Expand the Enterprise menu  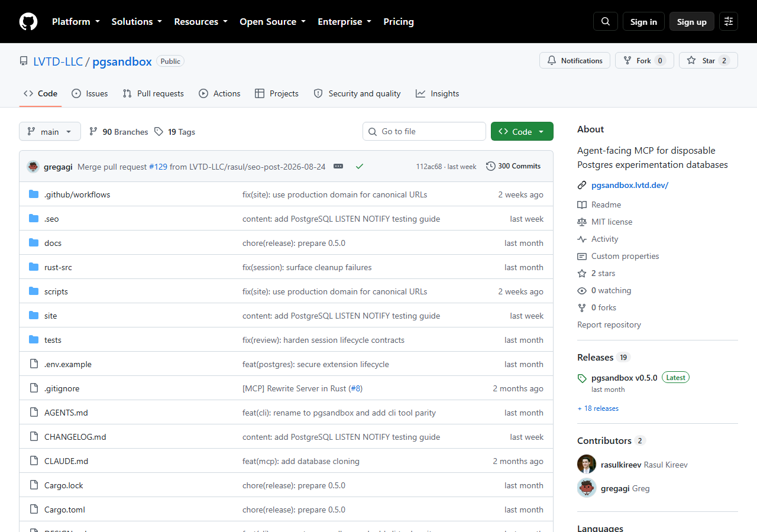pos(345,21)
